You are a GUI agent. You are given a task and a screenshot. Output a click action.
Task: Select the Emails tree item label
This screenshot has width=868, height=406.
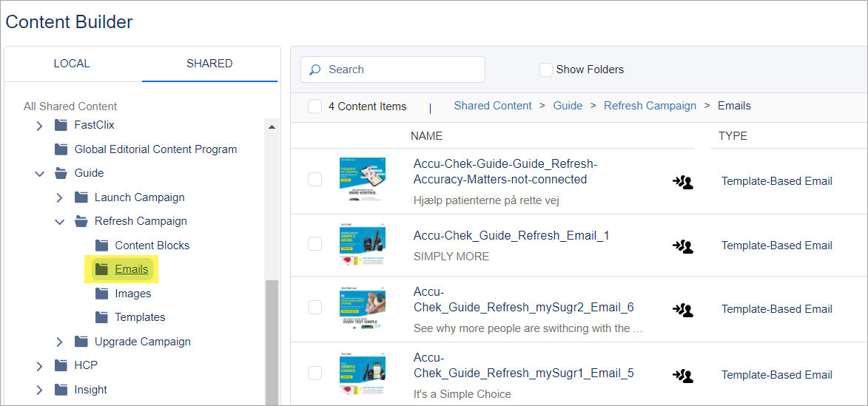[x=131, y=269]
